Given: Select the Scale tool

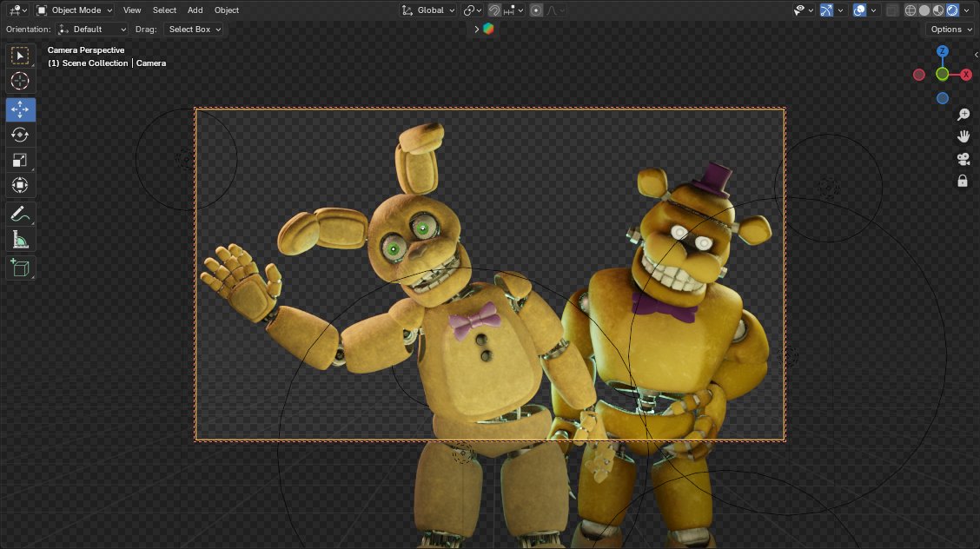Looking at the screenshot, I should point(20,161).
